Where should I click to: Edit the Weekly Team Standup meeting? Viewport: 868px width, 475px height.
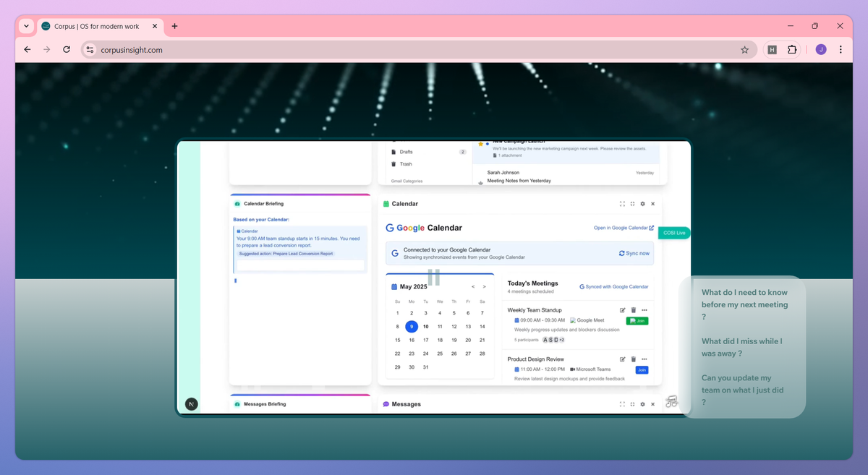pos(622,310)
